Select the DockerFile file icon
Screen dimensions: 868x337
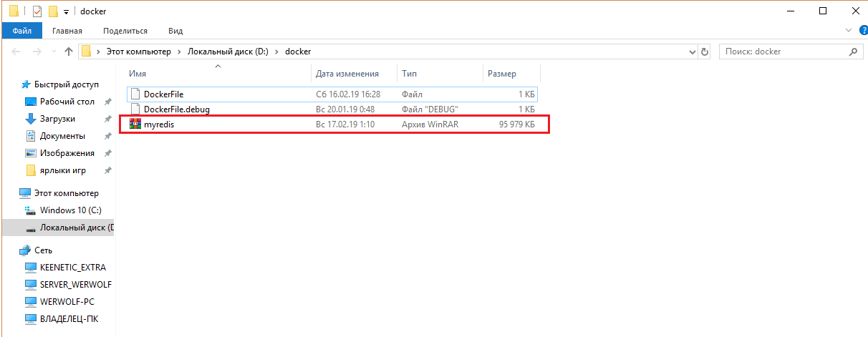point(135,94)
